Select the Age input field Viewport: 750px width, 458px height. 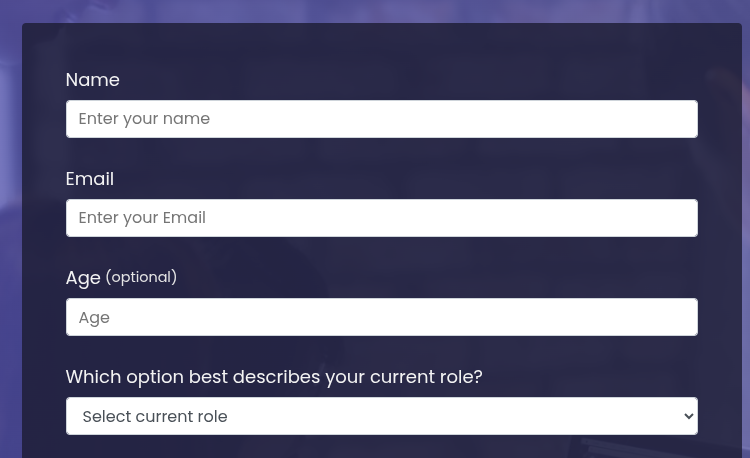coord(381,317)
